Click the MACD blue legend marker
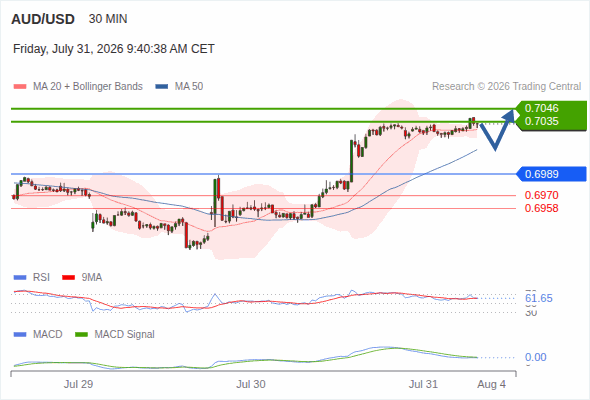Viewport: 590px width, 400px height. [20, 335]
